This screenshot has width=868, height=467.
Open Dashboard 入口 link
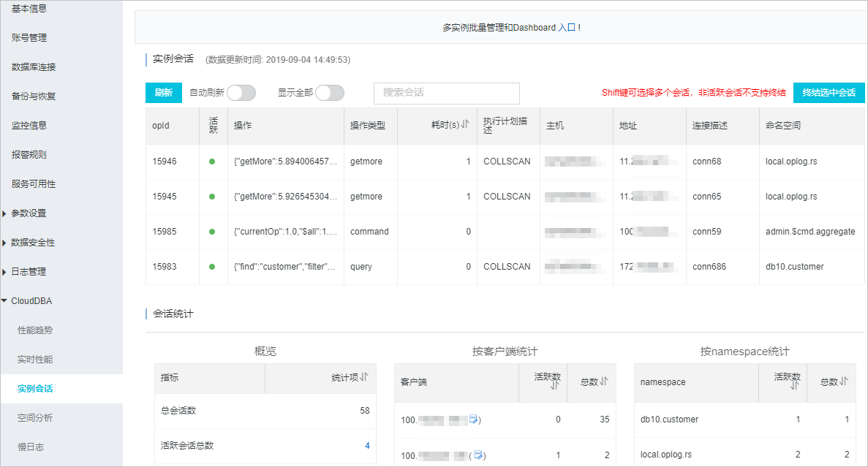(567, 28)
